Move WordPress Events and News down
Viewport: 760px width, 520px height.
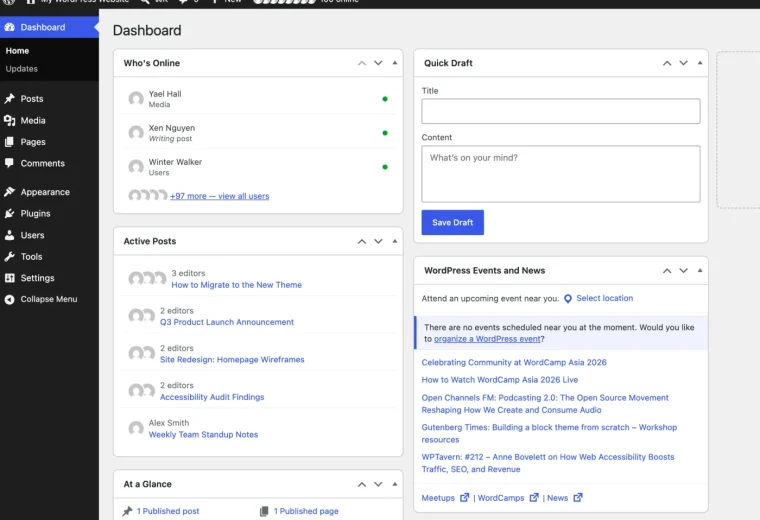pos(683,270)
